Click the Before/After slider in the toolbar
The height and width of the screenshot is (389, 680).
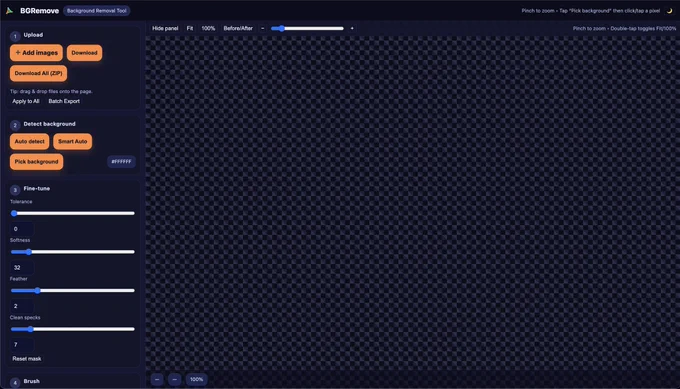307,28
